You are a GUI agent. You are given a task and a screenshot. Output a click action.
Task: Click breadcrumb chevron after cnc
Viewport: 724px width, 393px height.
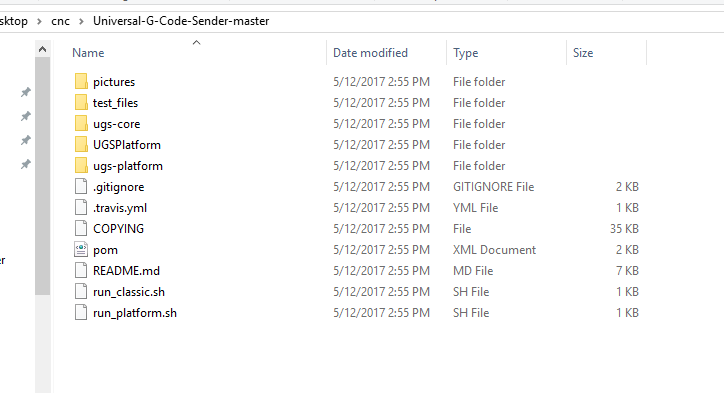click(x=81, y=21)
